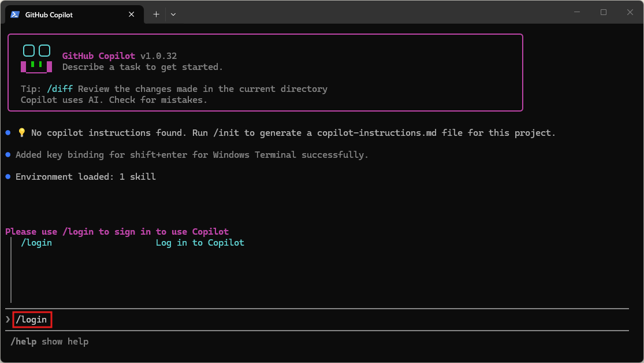Select the /login suggestion in the list

(x=36, y=243)
